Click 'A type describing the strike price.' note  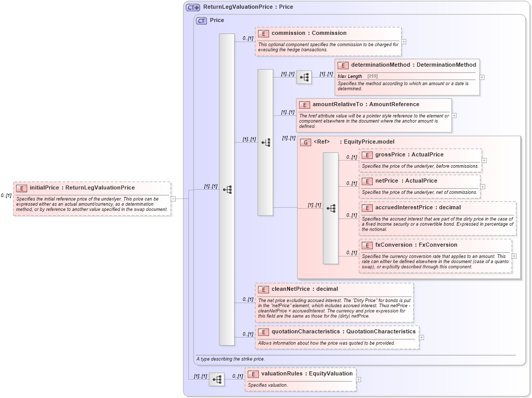231,359
